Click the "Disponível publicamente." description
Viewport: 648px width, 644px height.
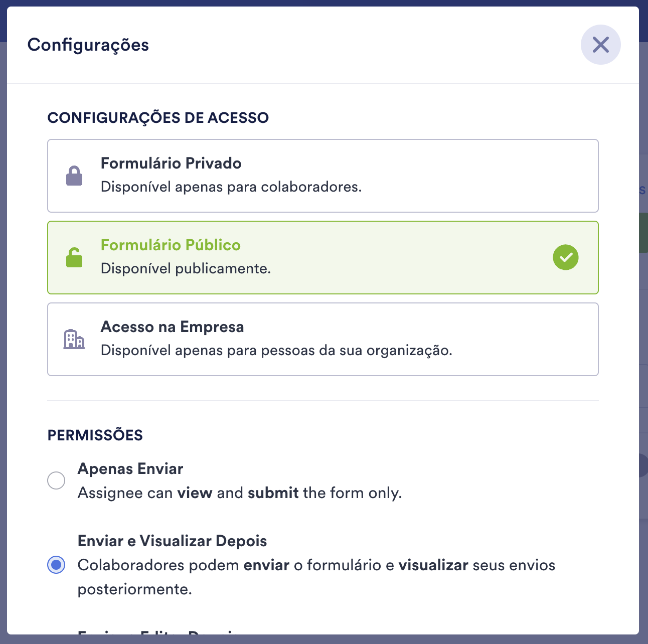pyautogui.click(x=186, y=269)
